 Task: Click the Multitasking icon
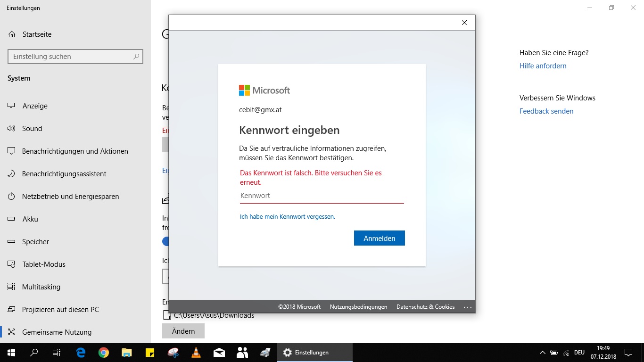coord(12,287)
